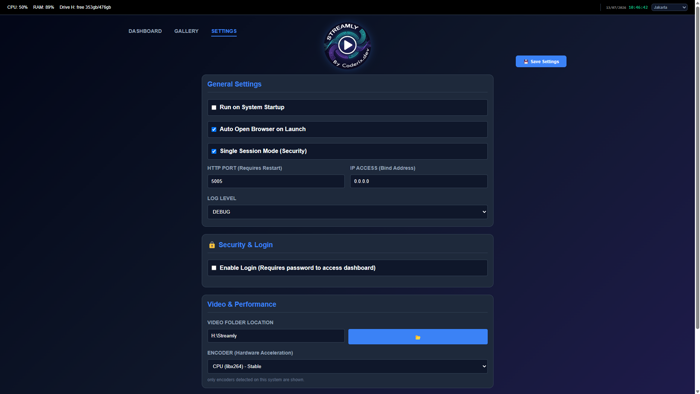The height and width of the screenshot is (394, 700).
Task: Uncheck Auto Open Browser on Launch
Action: [x=214, y=129]
